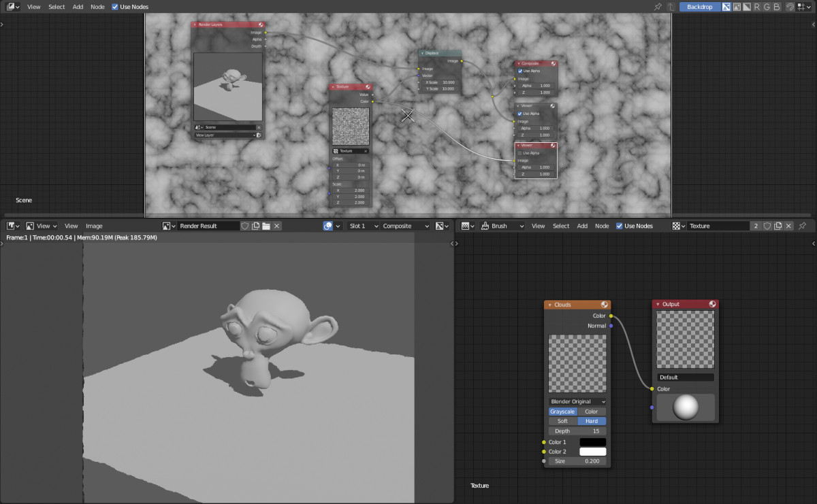The width and height of the screenshot is (817, 504).
Task: Select alpha backdrop channel icon
Action: tap(747, 7)
